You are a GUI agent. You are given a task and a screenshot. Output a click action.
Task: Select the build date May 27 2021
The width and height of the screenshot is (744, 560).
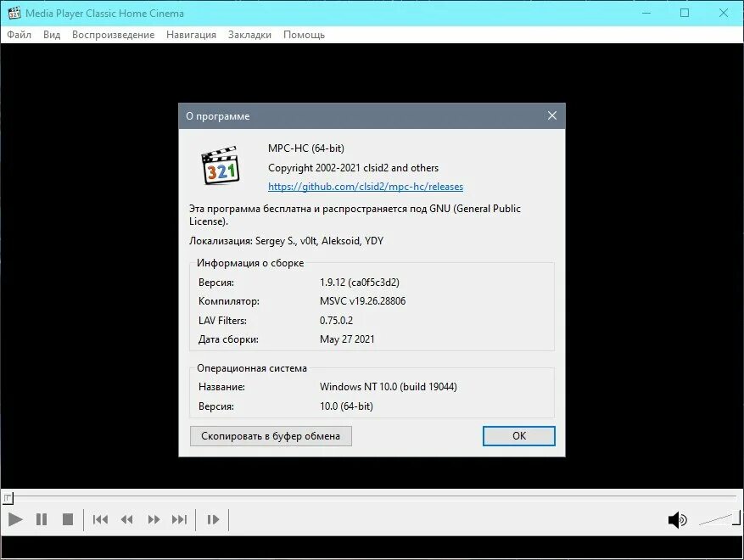point(347,339)
